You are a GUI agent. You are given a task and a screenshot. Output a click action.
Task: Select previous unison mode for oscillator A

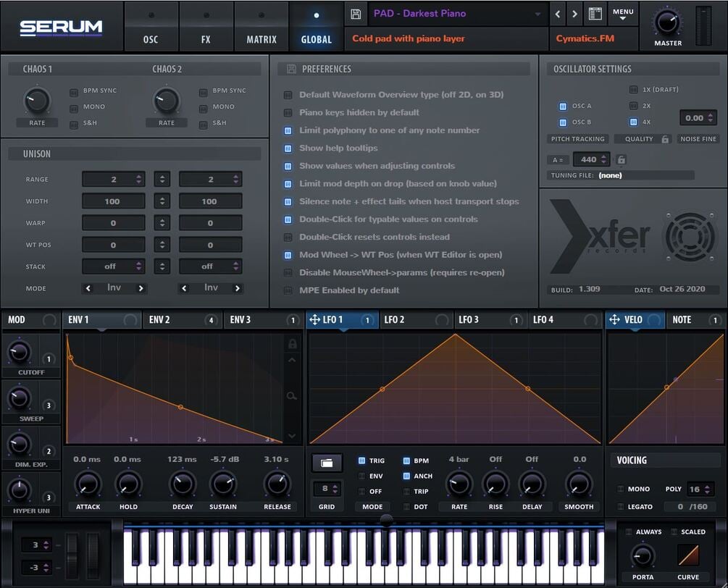(88, 288)
